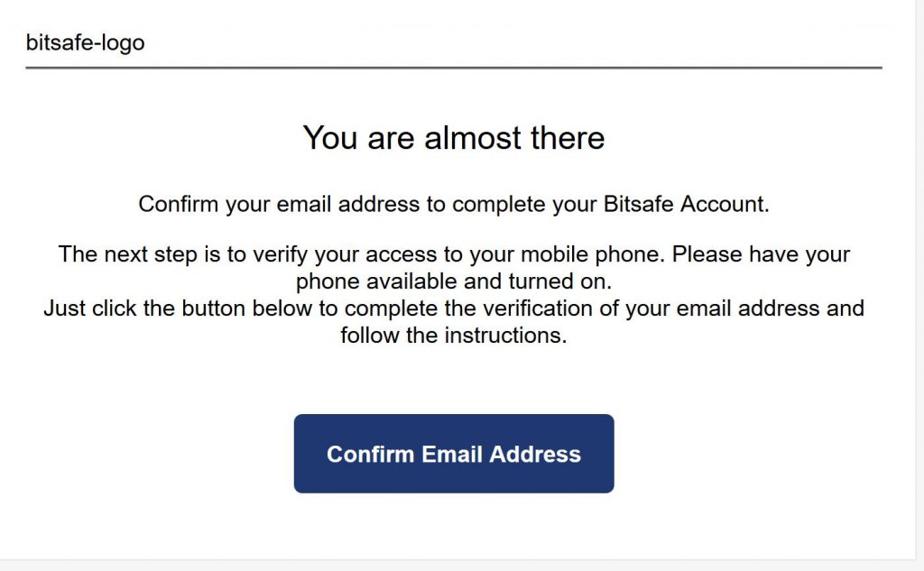Click the line "phone available and turned on."
This screenshot has width=924, height=571.
click(454, 281)
